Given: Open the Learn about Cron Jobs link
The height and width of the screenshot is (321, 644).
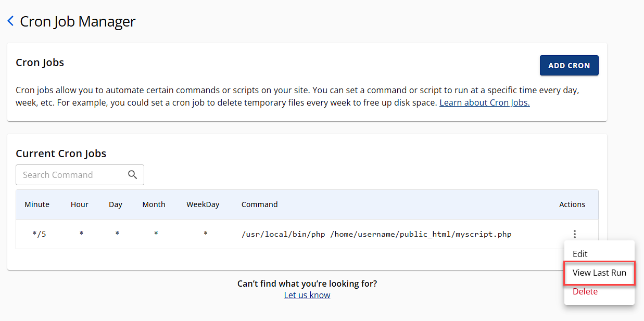Looking at the screenshot, I should (x=484, y=102).
